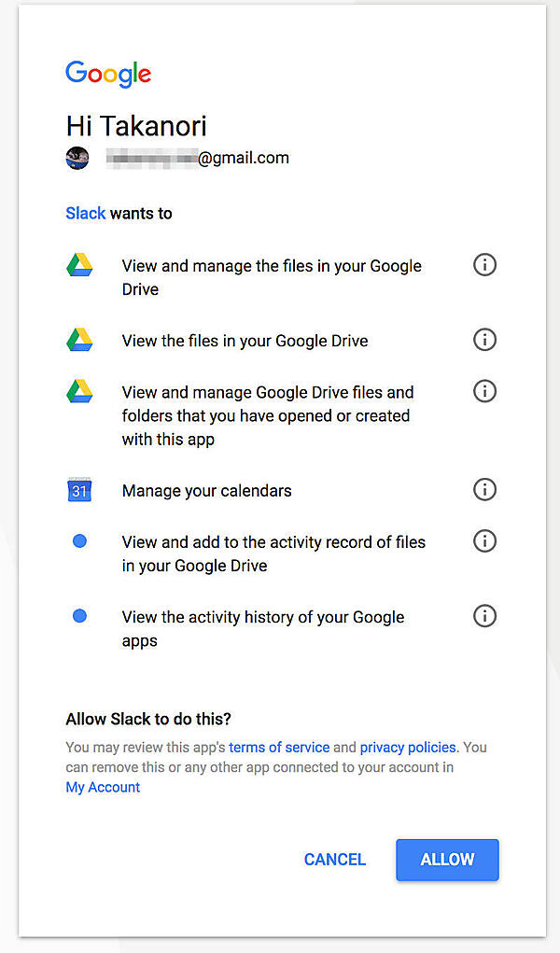Click the Drive icon for opened or created files
This screenshot has height=953, width=560.
79,390
